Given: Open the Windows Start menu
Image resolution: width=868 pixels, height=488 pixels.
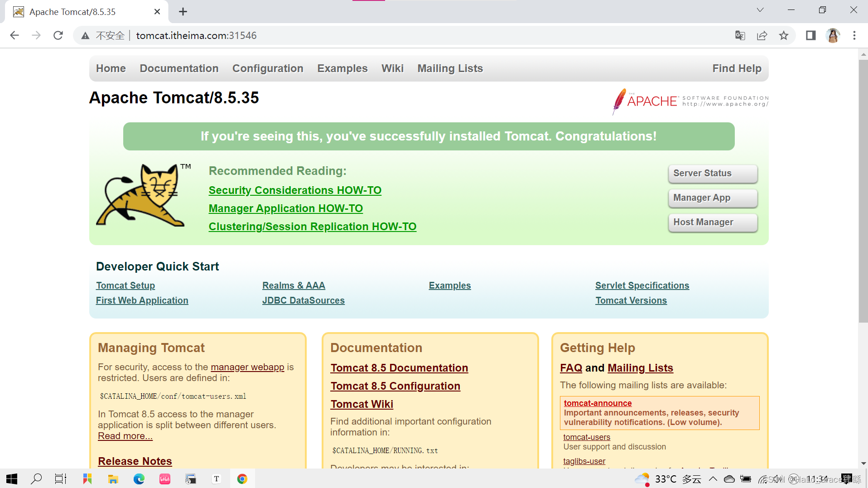Looking at the screenshot, I should (12, 479).
